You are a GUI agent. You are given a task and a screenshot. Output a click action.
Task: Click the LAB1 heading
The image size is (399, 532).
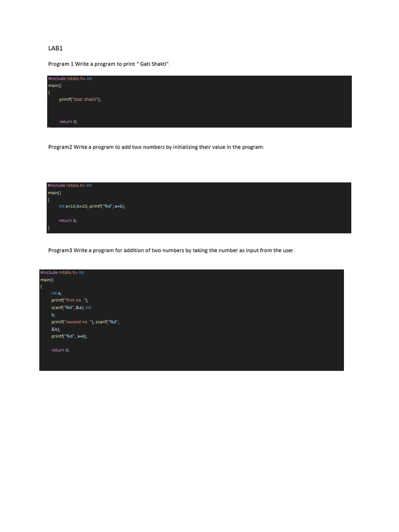55,48
